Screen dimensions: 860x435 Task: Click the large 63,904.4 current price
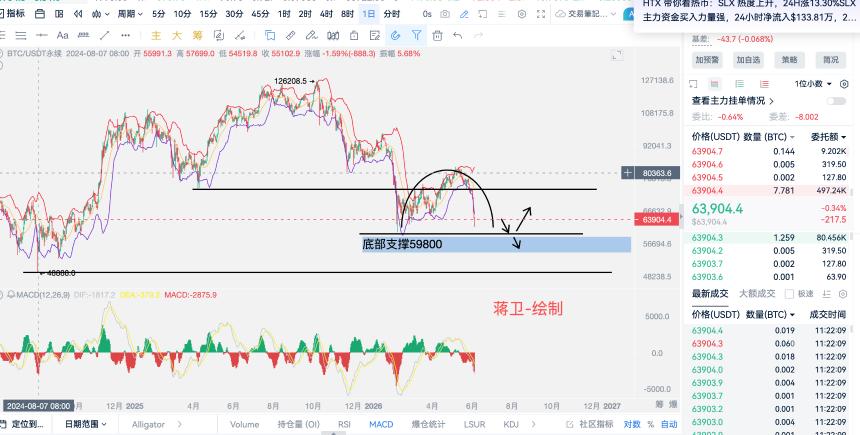[x=717, y=208]
